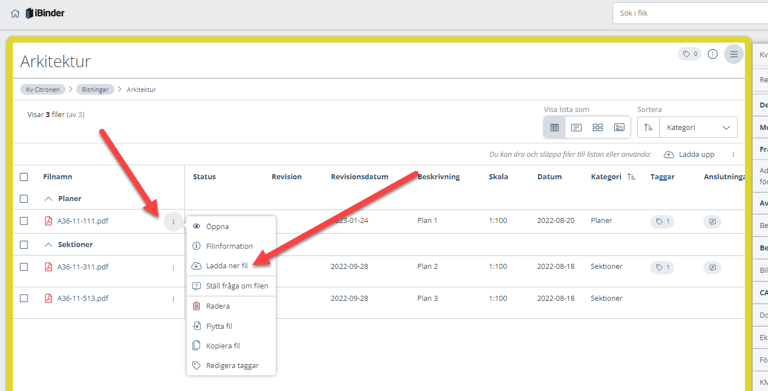Switch to grid tile view
Screen dimensions: 768x391
tap(598, 127)
